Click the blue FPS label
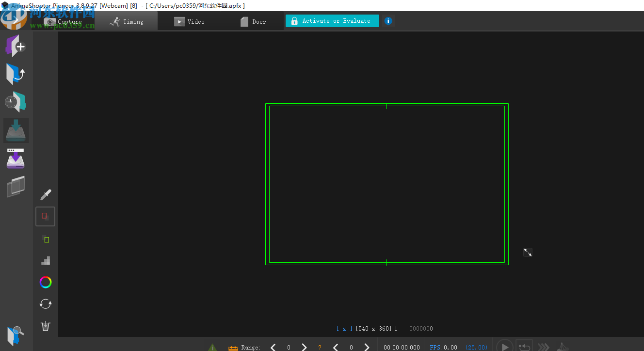Screen dimensions: 644x351 click(x=435, y=347)
